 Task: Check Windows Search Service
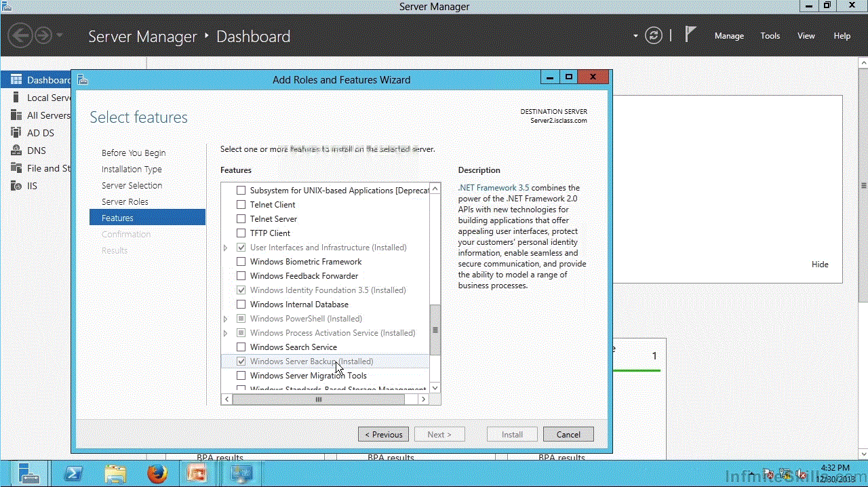[241, 347]
